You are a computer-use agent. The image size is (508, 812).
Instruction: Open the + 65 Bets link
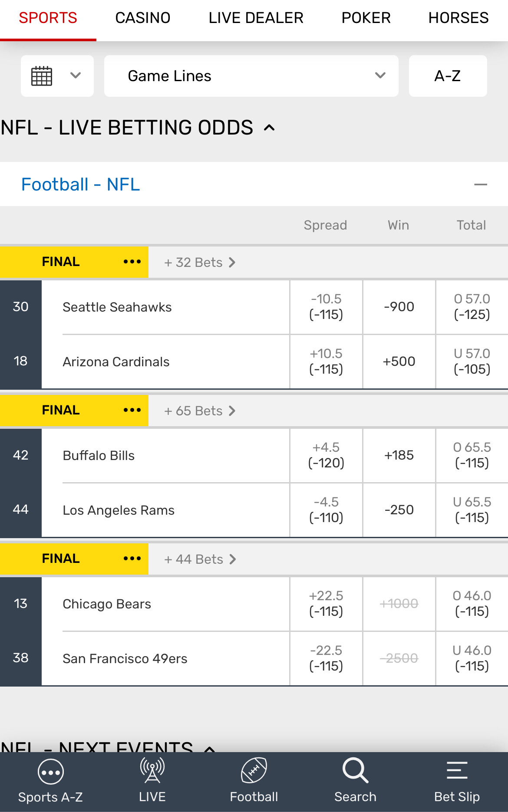200,411
